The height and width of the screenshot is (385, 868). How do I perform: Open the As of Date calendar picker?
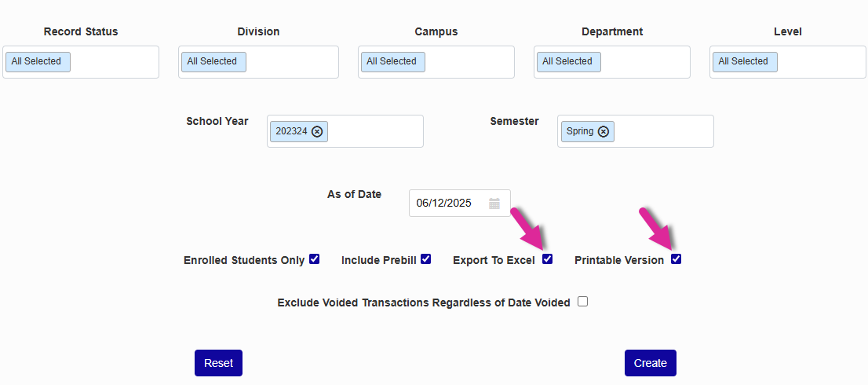coord(494,203)
